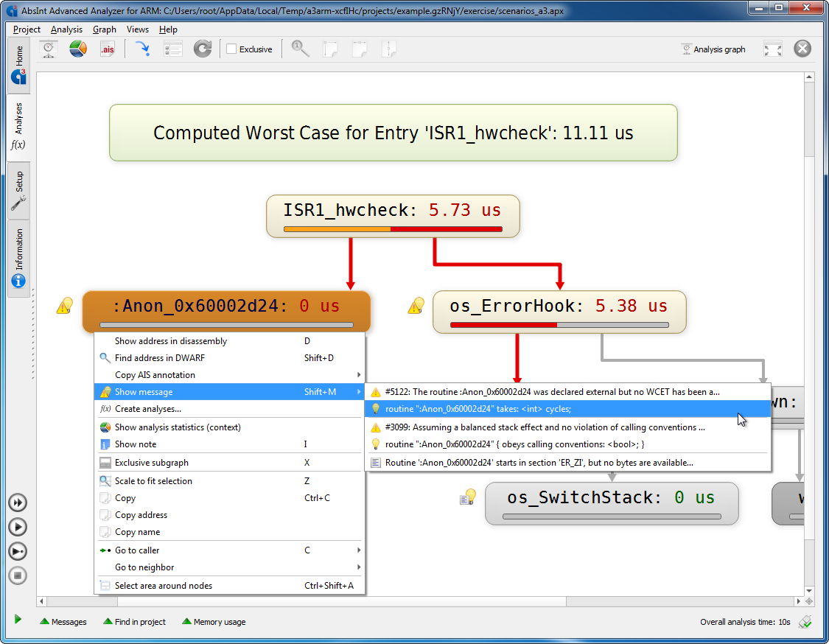Click the horizontal scrollbar right arrow

tap(798, 601)
